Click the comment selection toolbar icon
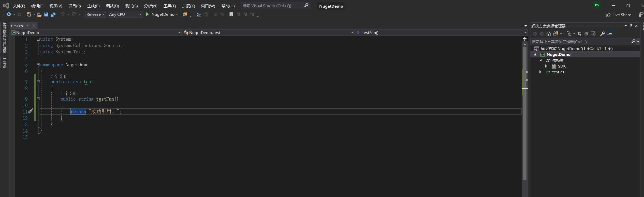 pos(215,14)
